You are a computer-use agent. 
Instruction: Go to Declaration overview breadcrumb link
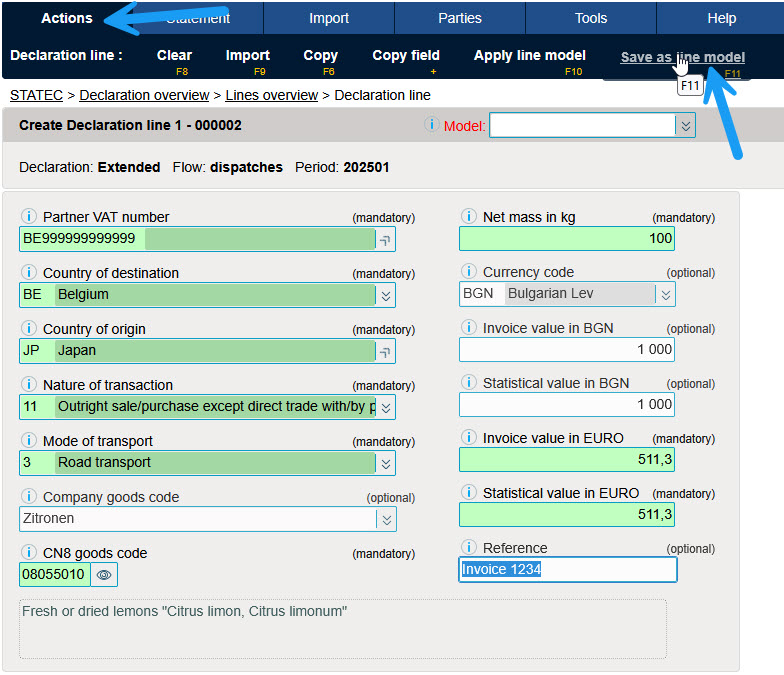[144, 95]
